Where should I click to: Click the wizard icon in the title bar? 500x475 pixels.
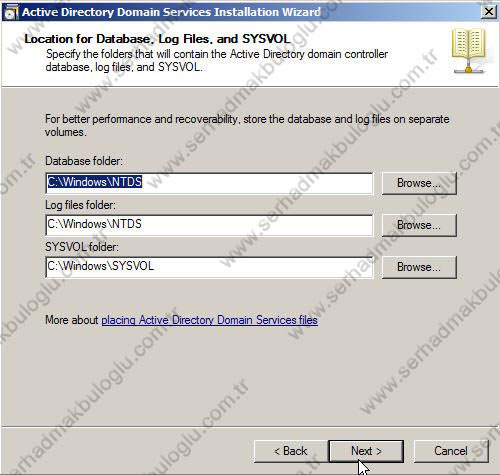(x=11, y=12)
